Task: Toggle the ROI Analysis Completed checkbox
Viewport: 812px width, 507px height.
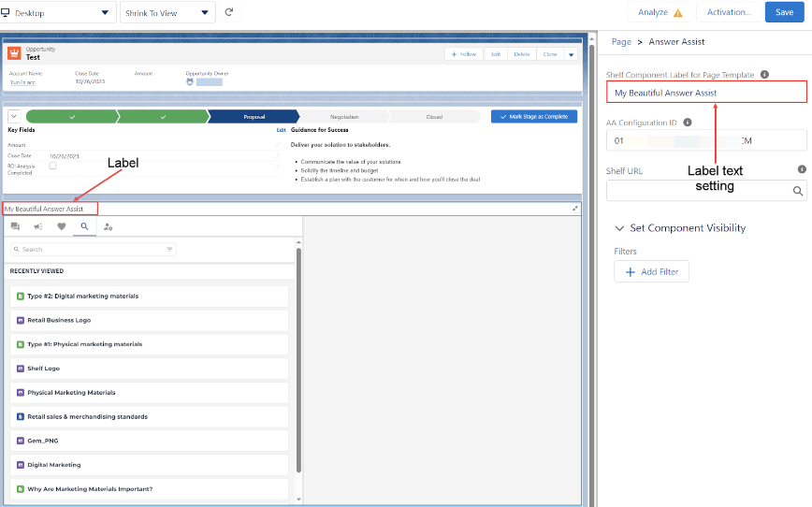Action: (x=52, y=166)
